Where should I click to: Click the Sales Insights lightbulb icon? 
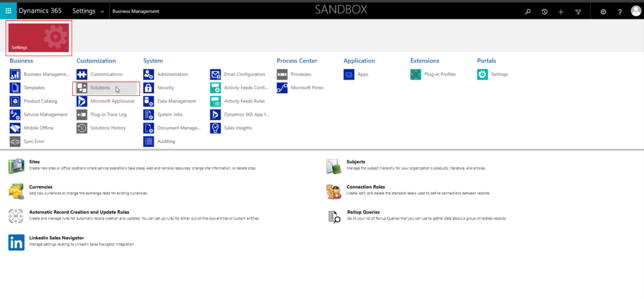click(x=215, y=128)
